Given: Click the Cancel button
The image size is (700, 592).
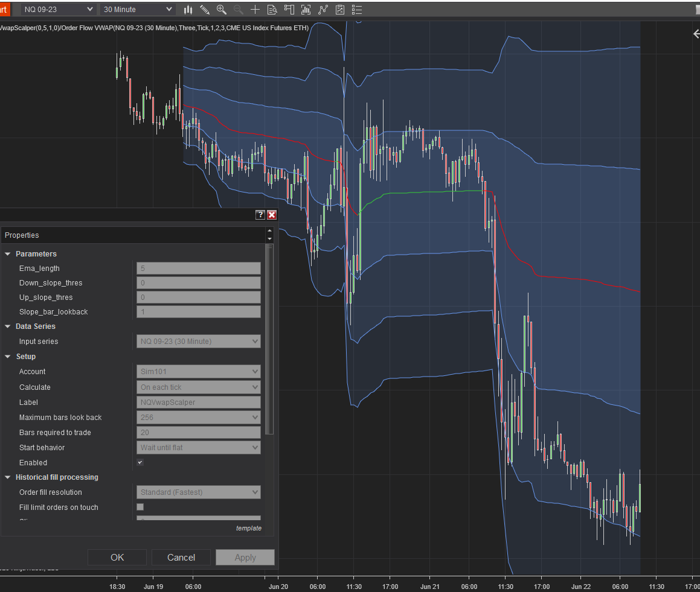Looking at the screenshot, I should click(x=181, y=557).
